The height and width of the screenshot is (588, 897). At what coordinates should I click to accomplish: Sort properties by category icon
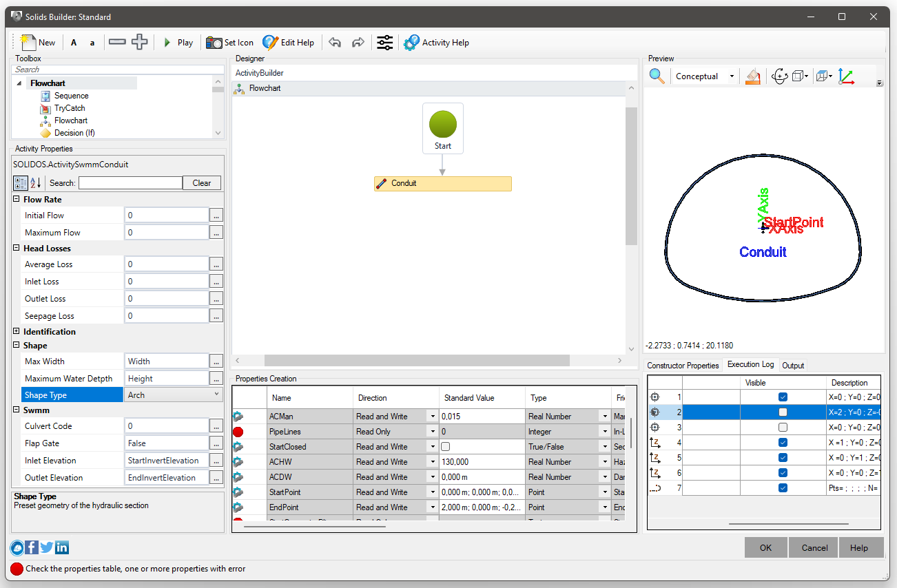point(20,183)
